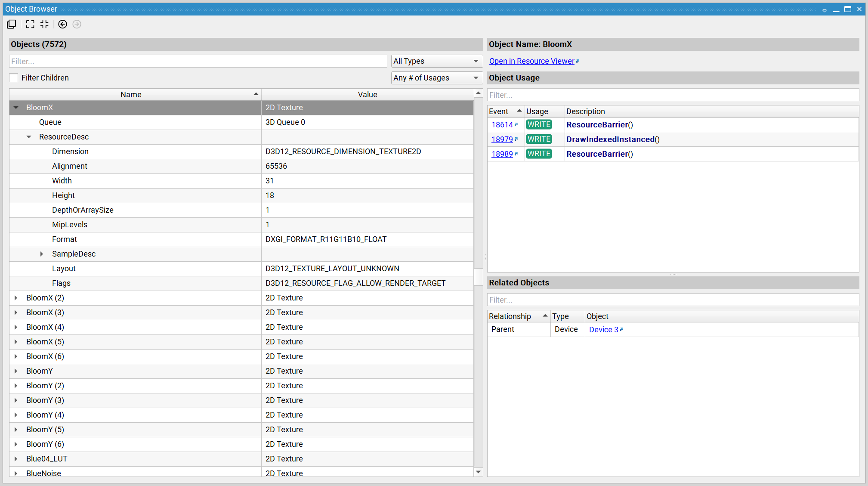868x486 pixels.
Task: Expand the SampleDesc tree node
Action: [42, 254]
